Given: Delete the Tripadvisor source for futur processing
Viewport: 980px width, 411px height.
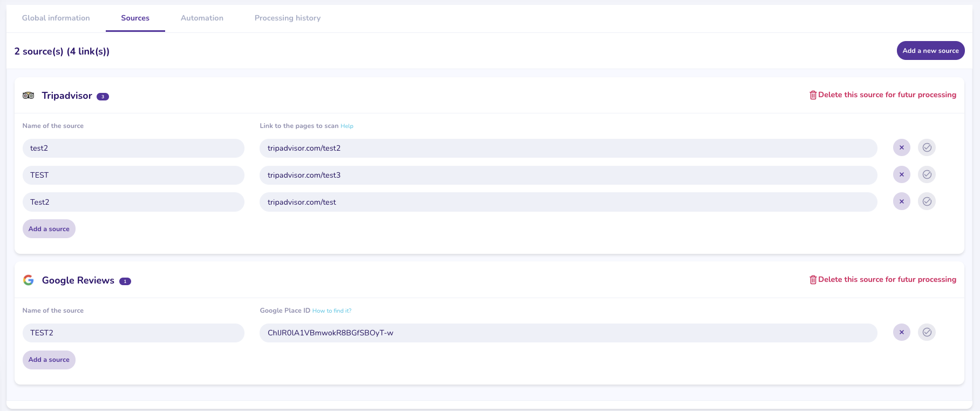Looking at the screenshot, I should pyautogui.click(x=883, y=95).
